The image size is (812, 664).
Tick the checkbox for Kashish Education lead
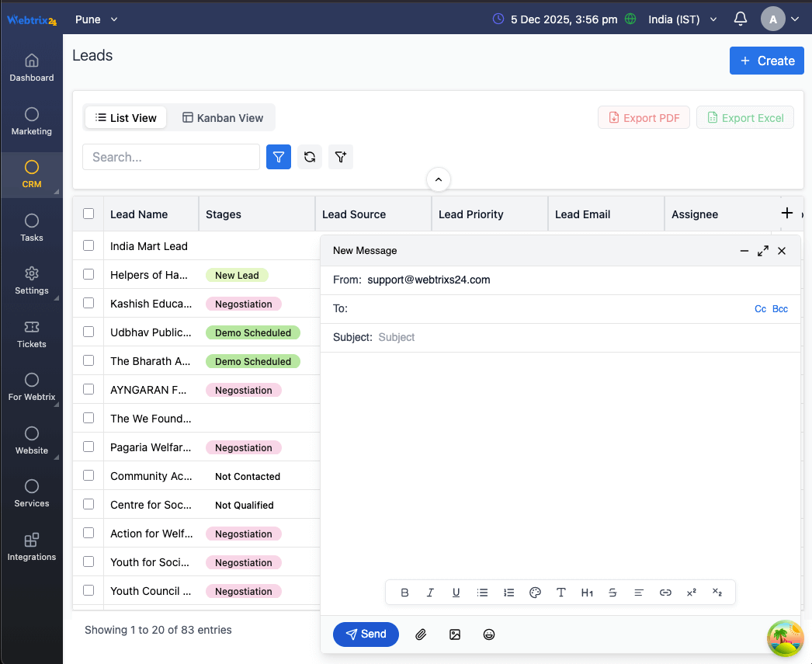(88, 303)
